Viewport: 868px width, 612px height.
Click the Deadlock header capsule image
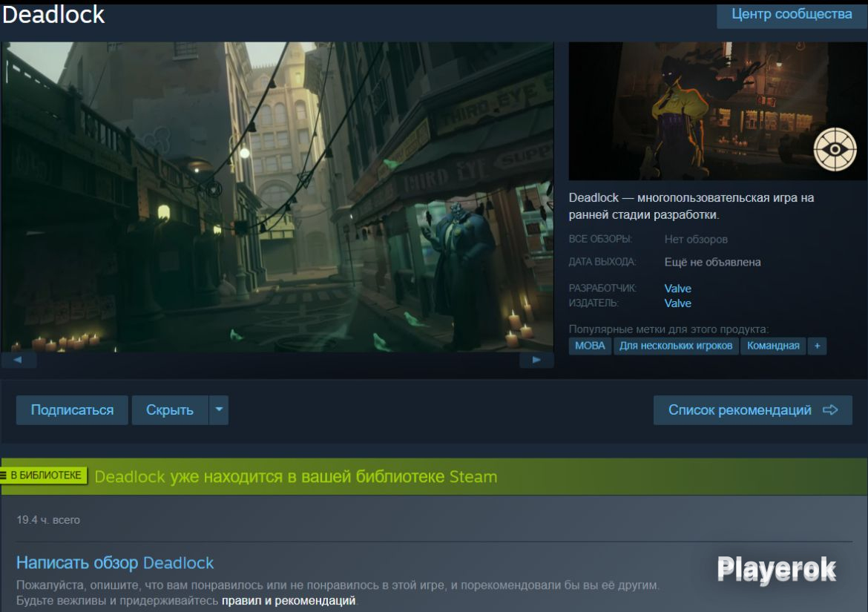click(717, 111)
